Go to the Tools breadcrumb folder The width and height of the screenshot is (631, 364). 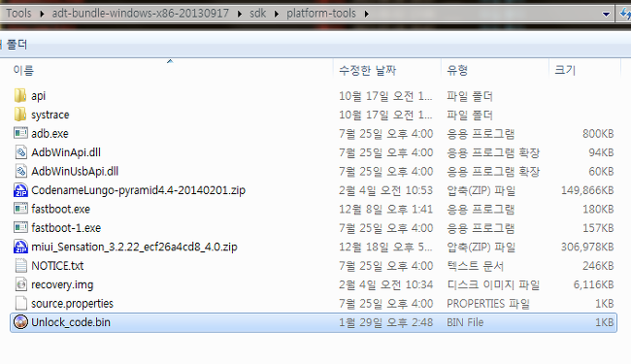18,14
